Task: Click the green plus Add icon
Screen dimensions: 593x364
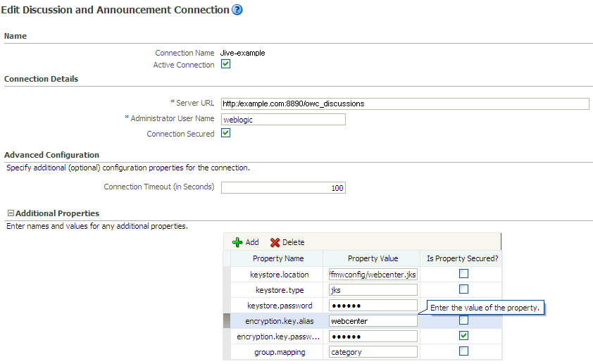Action: pyautogui.click(x=237, y=242)
